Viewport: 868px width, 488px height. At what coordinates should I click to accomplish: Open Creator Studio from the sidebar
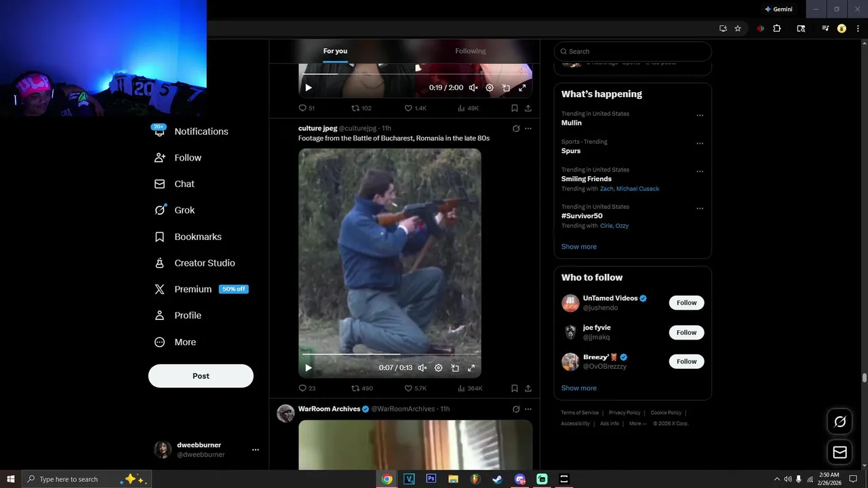tap(195, 263)
